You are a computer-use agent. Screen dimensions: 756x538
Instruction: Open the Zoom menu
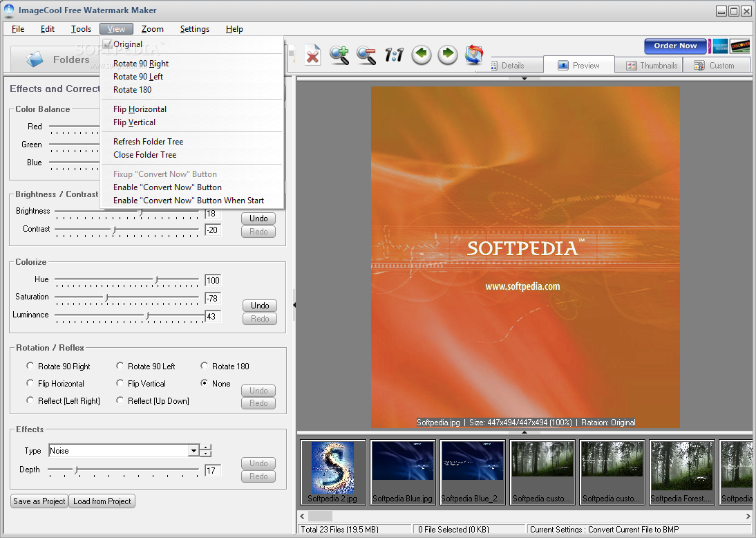point(152,29)
